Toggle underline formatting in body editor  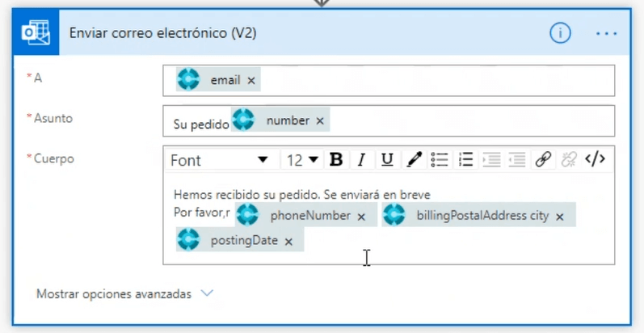(387, 160)
